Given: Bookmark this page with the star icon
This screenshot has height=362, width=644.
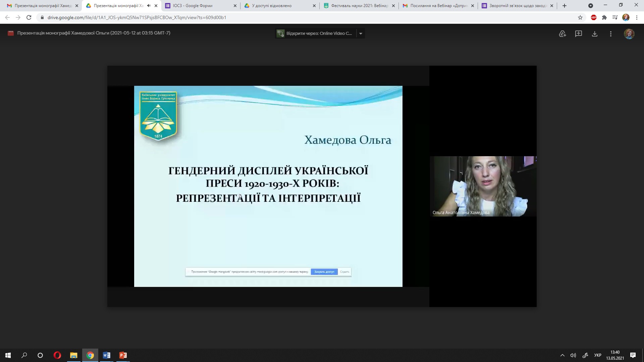Looking at the screenshot, I should tap(580, 17).
